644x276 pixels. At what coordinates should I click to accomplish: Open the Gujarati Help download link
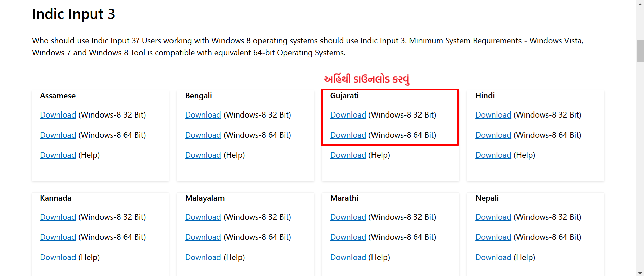point(348,155)
